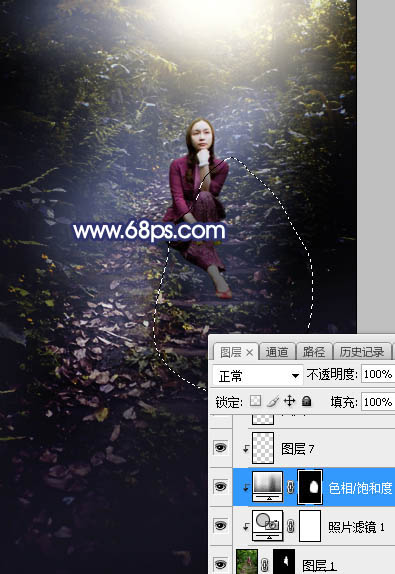Toggle visibility of 图层 1 layer
Screen dimensions: 395x574
tap(220, 564)
